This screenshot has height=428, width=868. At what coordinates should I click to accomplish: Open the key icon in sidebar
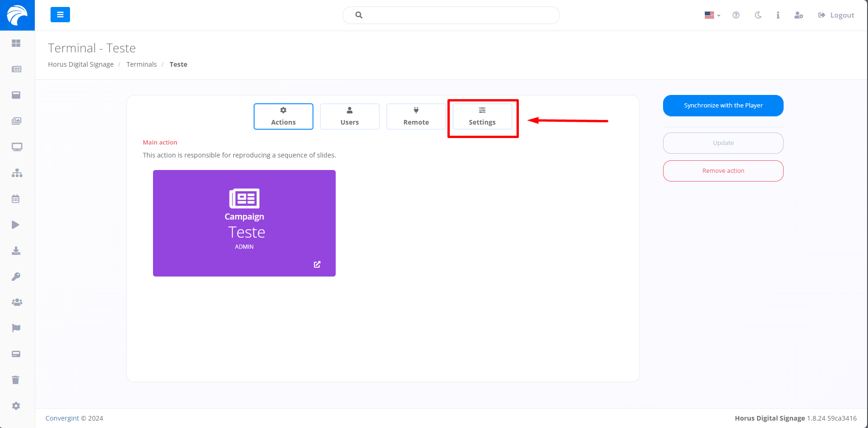click(16, 277)
